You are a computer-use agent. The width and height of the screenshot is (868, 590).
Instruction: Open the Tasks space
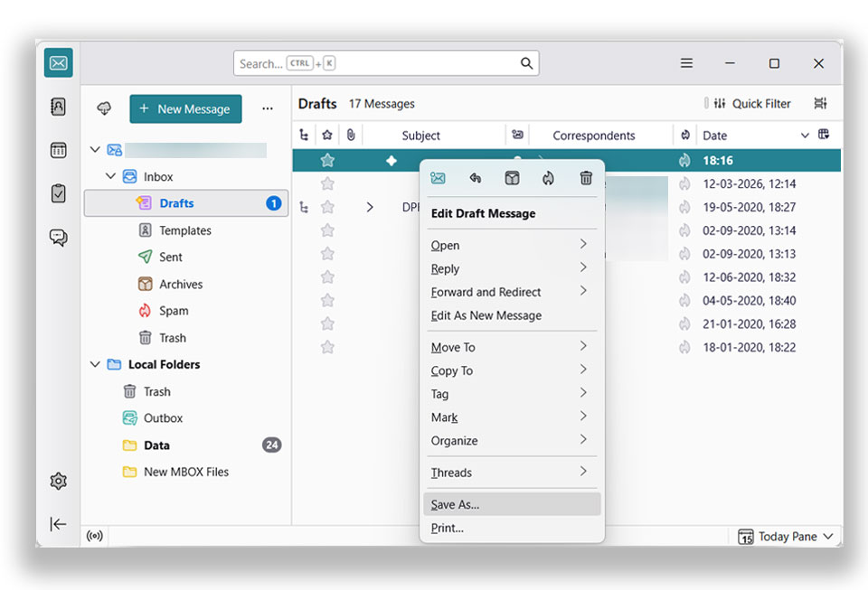coord(58,193)
